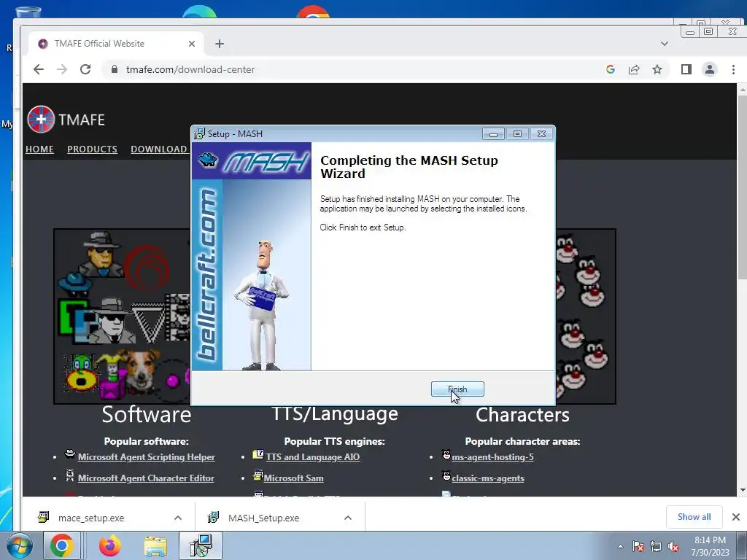This screenshot has width=747, height=560.
Task: Reload the TMAFE page
Action: point(85,69)
